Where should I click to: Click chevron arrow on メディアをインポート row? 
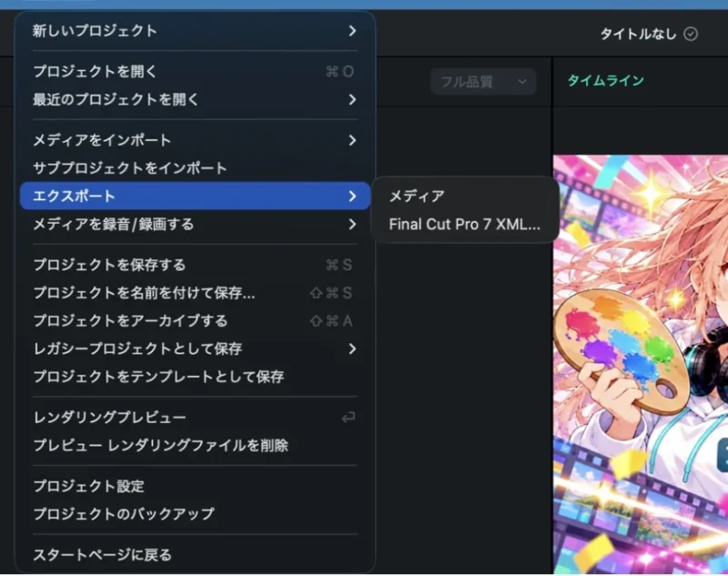point(352,140)
